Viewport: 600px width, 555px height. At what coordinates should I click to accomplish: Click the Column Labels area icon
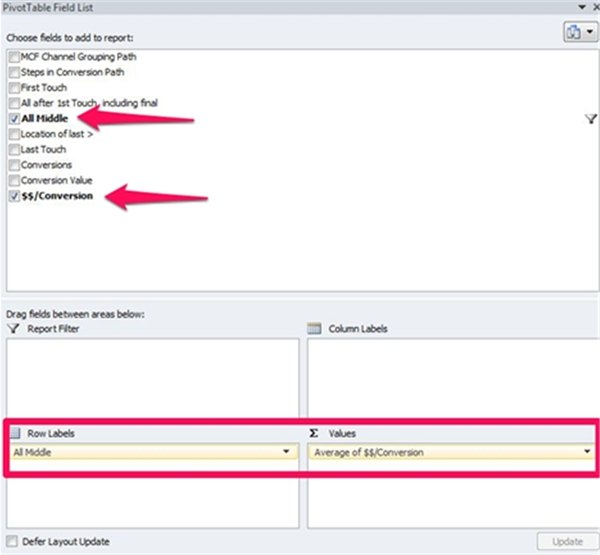click(x=315, y=328)
